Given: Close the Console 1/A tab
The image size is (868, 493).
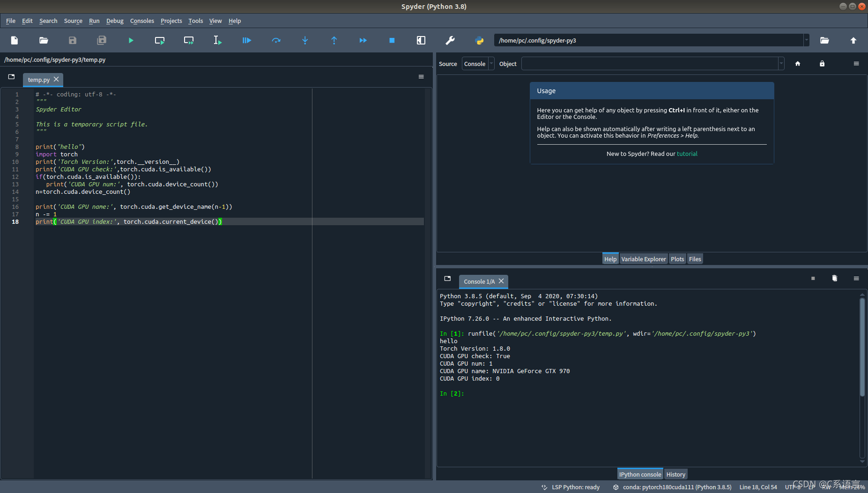Looking at the screenshot, I should (x=501, y=281).
